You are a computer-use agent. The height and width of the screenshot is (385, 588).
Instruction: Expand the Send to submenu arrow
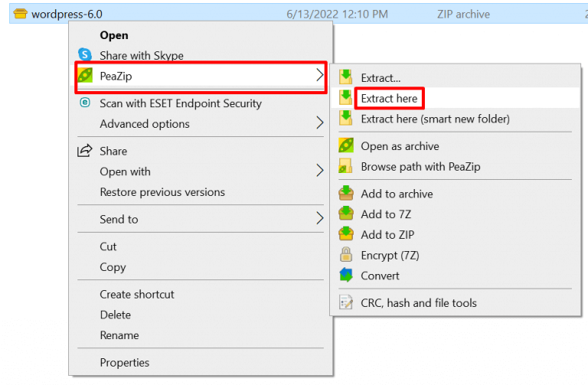(319, 219)
